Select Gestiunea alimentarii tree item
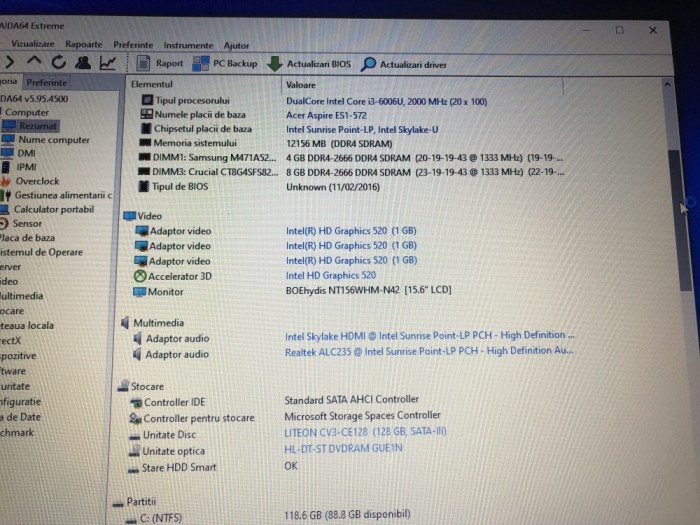The height and width of the screenshot is (525, 700). coord(63,195)
